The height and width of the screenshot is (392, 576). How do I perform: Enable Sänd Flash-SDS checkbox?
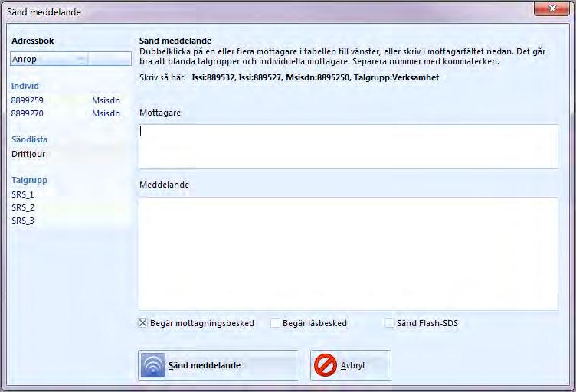389,323
